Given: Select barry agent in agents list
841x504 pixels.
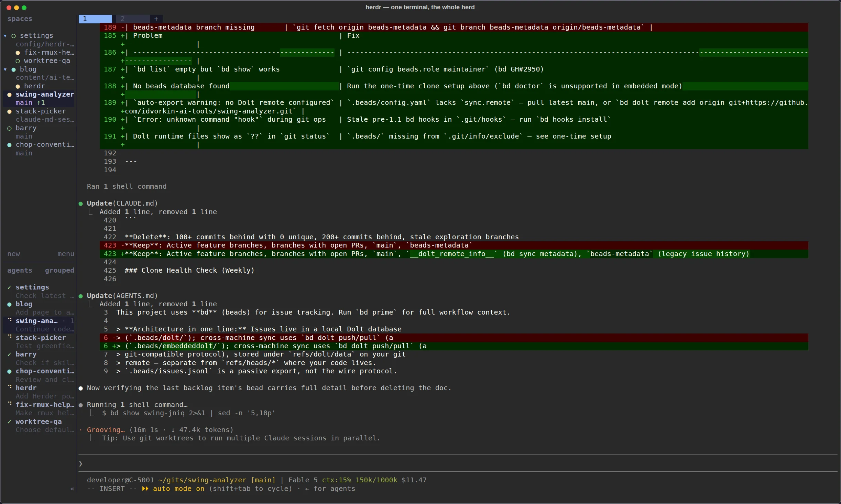Looking at the screenshot, I should coord(26,354).
